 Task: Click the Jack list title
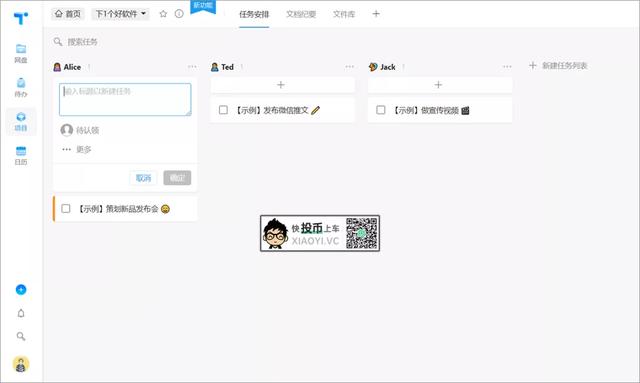[388, 67]
